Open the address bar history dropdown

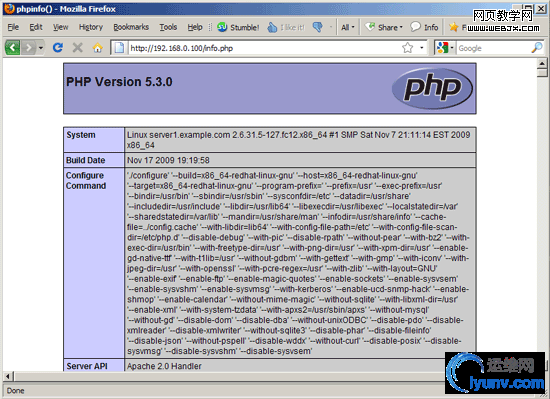[x=422, y=48]
